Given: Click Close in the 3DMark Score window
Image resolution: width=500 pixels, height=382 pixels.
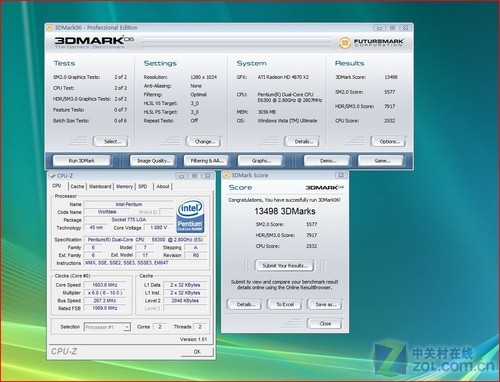Looking at the screenshot, I should pos(325,323).
